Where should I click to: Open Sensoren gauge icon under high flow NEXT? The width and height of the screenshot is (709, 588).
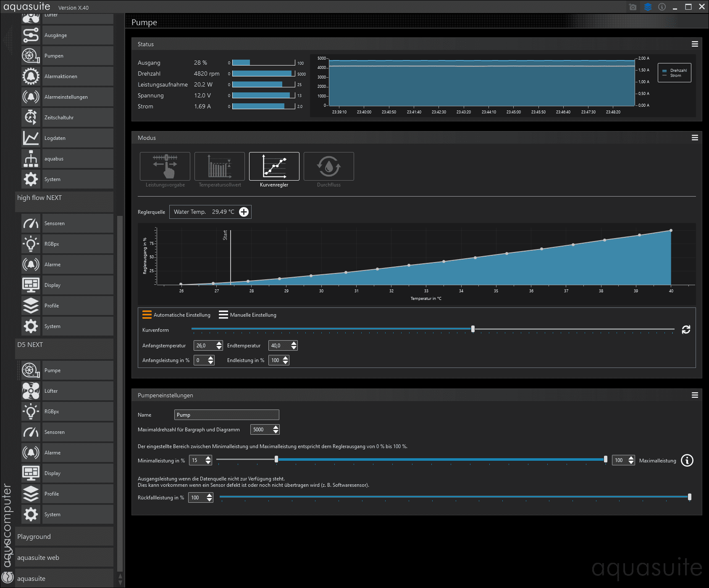[x=31, y=223]
